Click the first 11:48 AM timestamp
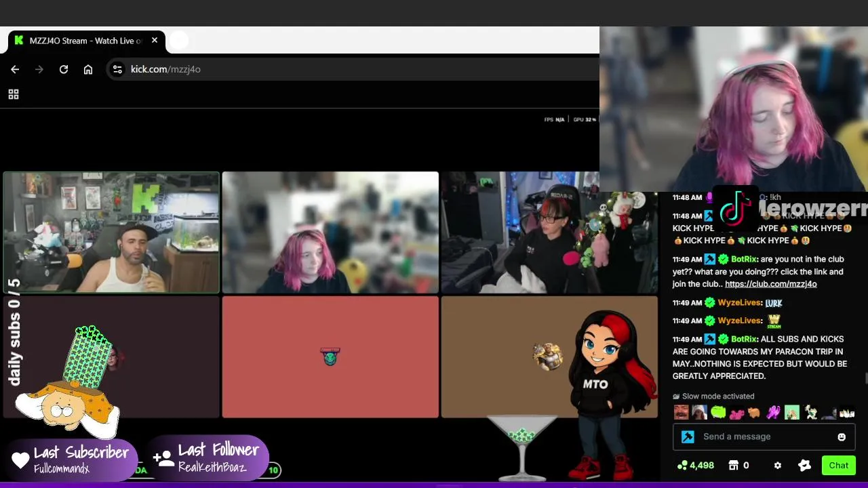Image resolution: width=868 pixels, height=488 pixels. (x=687, y=198)
